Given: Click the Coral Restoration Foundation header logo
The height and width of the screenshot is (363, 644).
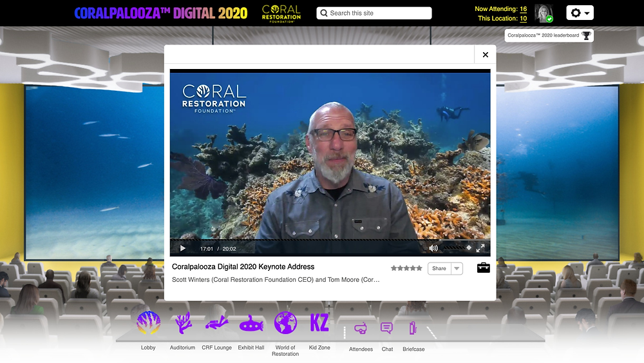Looking at the screenshot, I should pyautogui.click(x=281, y=14).
